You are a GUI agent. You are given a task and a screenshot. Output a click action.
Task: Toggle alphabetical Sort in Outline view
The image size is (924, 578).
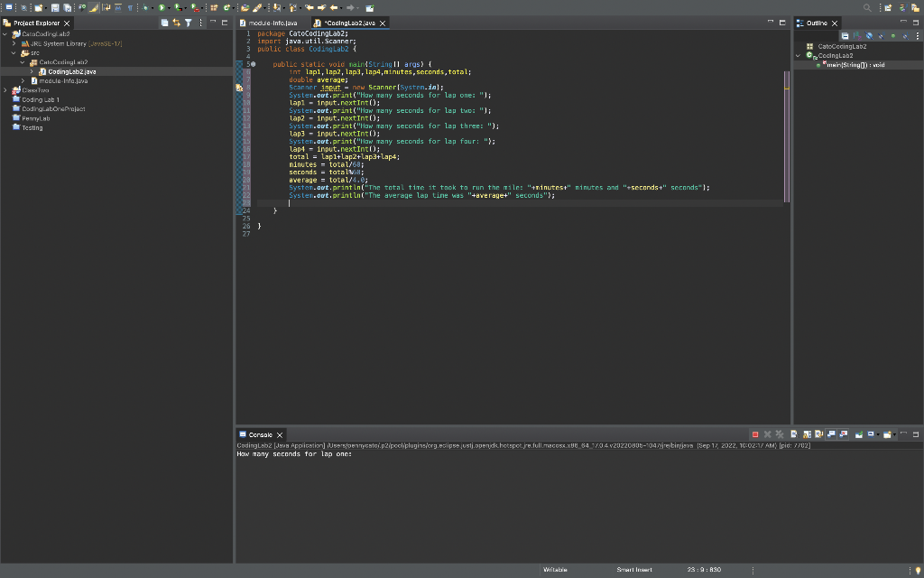click(857, 36)
